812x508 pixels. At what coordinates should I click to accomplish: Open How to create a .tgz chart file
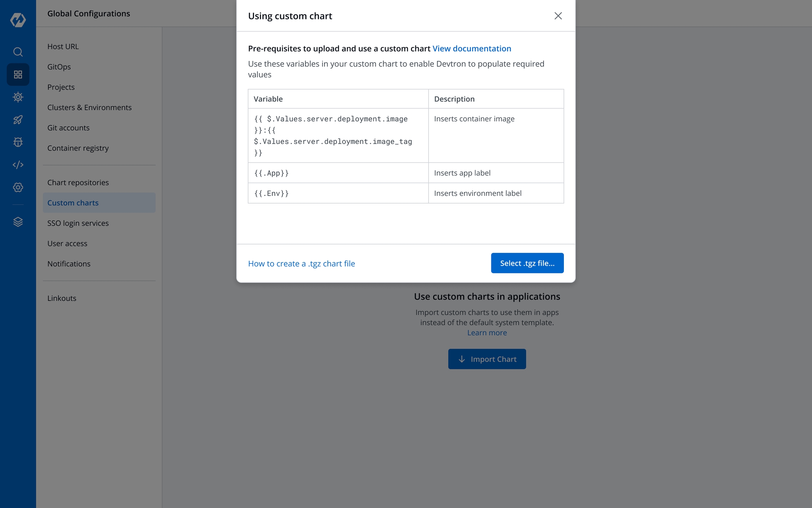(x=301, y=264)
